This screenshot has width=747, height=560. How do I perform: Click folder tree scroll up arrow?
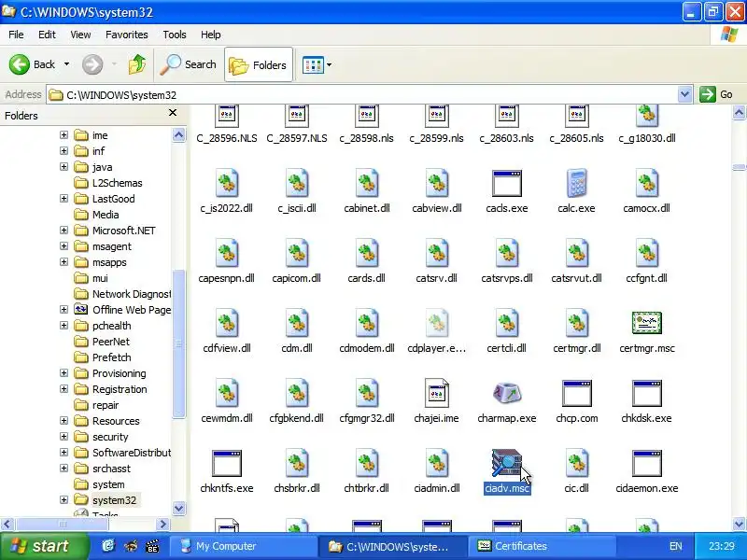pyautogui.click(x=178, y=134)
